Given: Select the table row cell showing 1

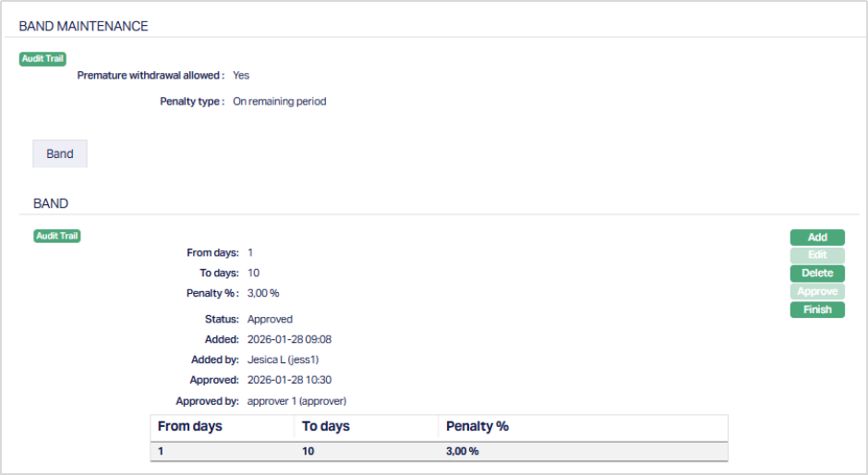Looking at the screenshot, I should [x=162, y=451].
